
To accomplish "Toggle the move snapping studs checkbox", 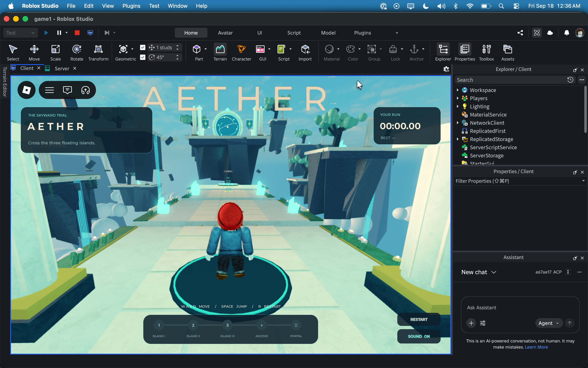I will [x=143, y=47].
